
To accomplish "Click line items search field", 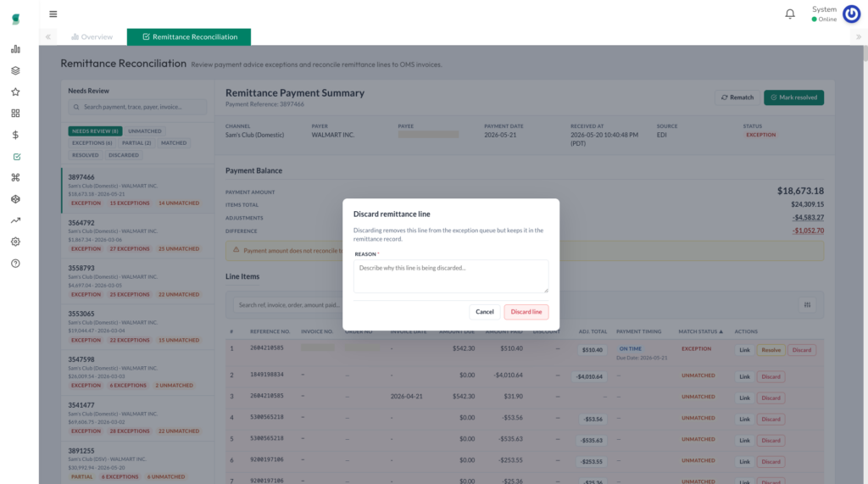I will (288, 304).
